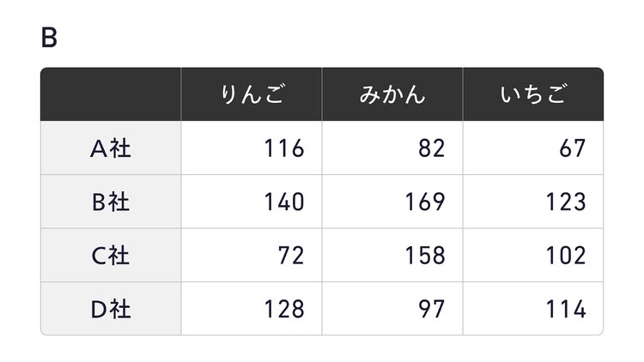Screen dimensions: 644x362
Task: Click the table title label B
Action: tap(49, 39)
